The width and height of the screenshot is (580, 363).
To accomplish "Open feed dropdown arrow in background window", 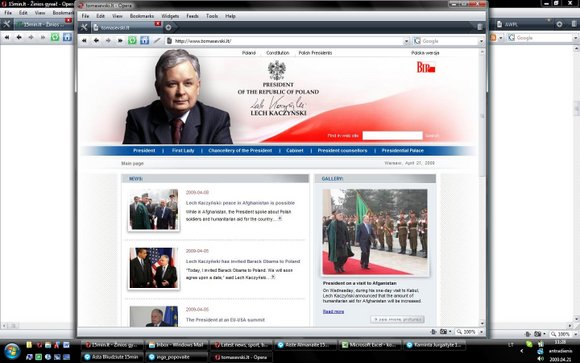I will point(500,38).
